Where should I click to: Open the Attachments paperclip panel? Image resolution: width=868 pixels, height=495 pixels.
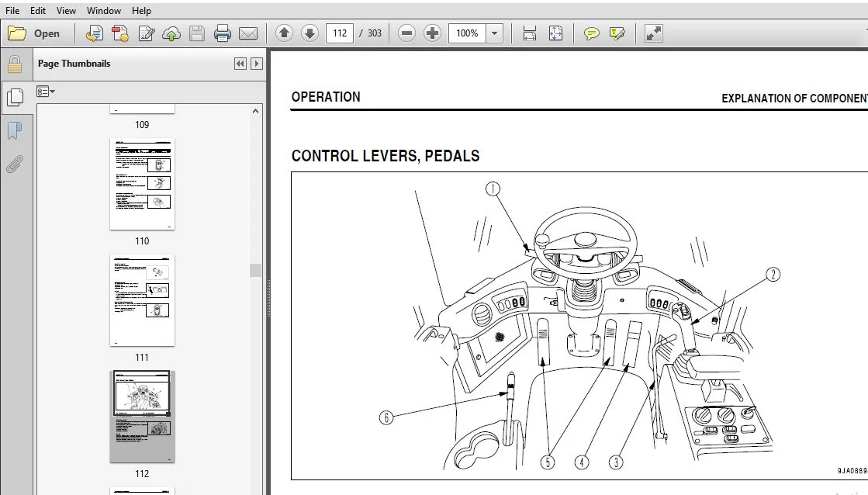[x=15, y=164]
